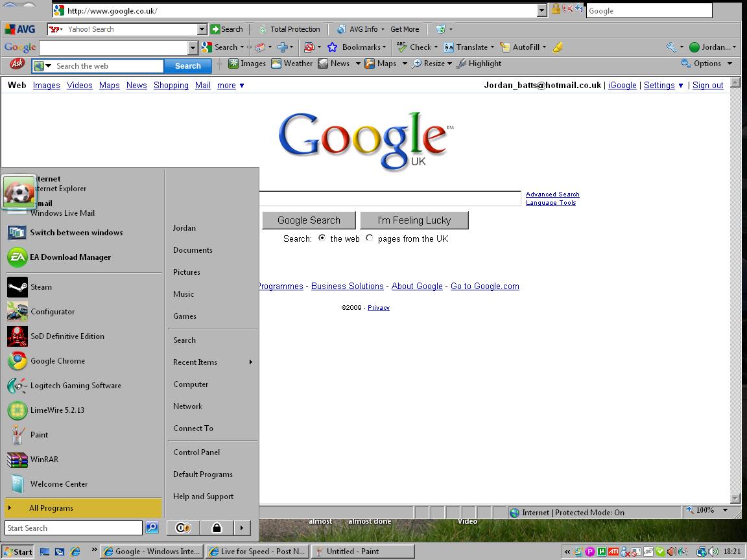Open Default Programs
Image resolution: width=747 pixels, height=560 pixels.
[203, 474]
